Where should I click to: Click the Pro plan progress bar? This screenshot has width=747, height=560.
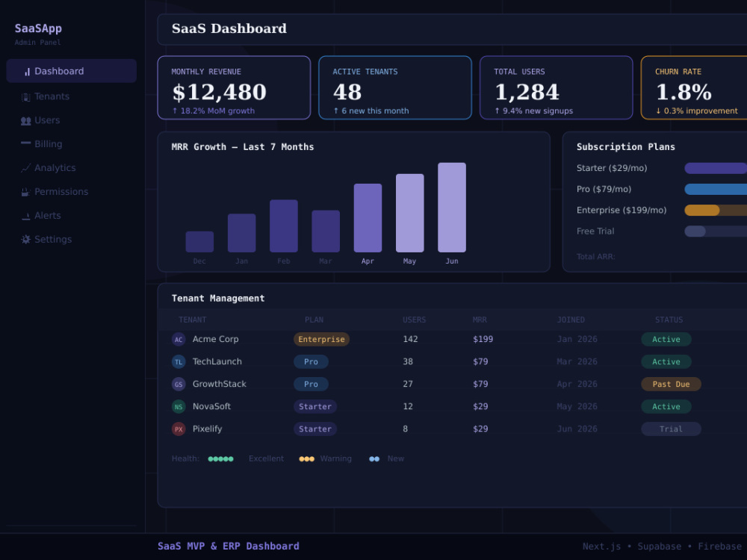point(716,189)
